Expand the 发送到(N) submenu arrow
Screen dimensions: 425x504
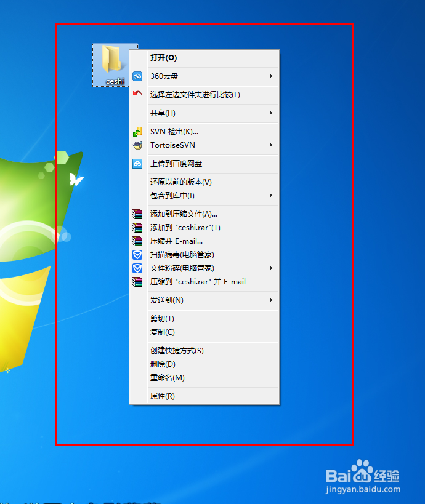click(x=271, y=300)
